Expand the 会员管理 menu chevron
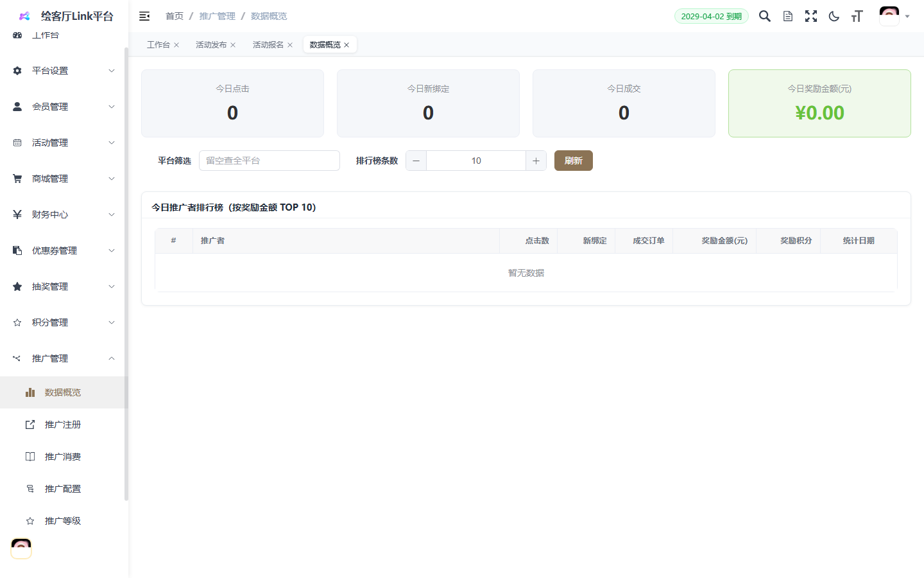 coord(112,107)
